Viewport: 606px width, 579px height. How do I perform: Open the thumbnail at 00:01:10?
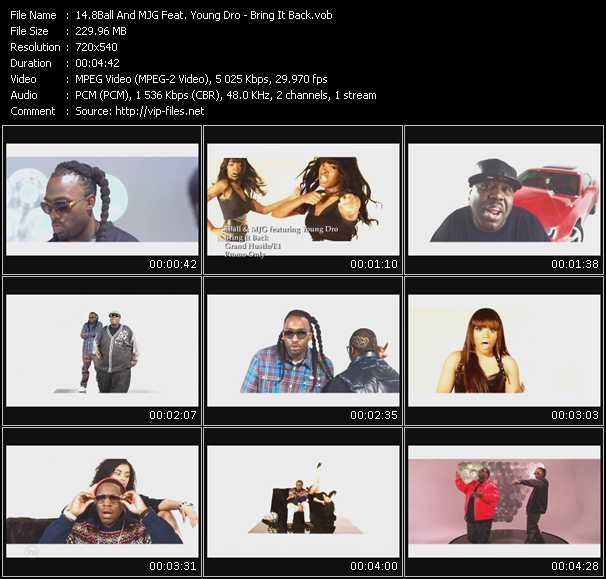[x=303, y=199]
